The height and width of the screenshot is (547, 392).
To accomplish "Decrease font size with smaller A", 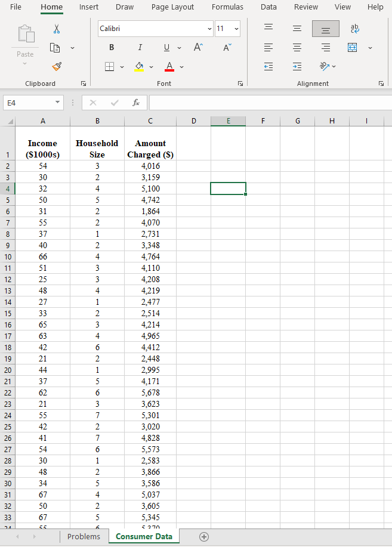I will click(x=227, y=47).
